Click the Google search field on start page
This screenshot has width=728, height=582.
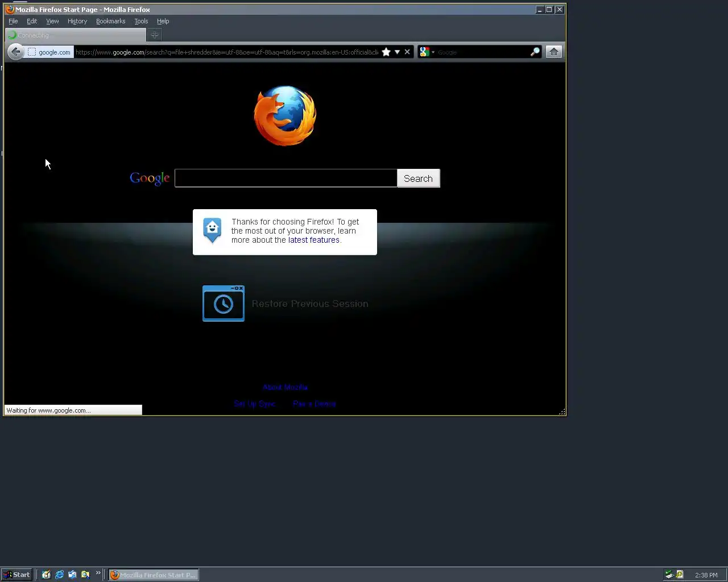(x=286, y=178)
